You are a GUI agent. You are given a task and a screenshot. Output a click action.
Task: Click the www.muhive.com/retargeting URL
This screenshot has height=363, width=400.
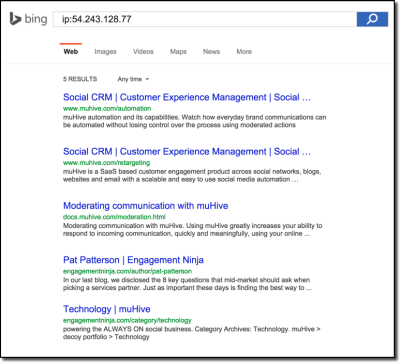106,163
